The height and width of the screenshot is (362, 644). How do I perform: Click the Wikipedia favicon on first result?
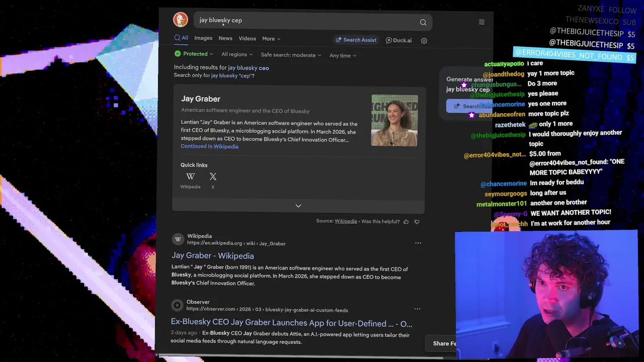(178, 239)
